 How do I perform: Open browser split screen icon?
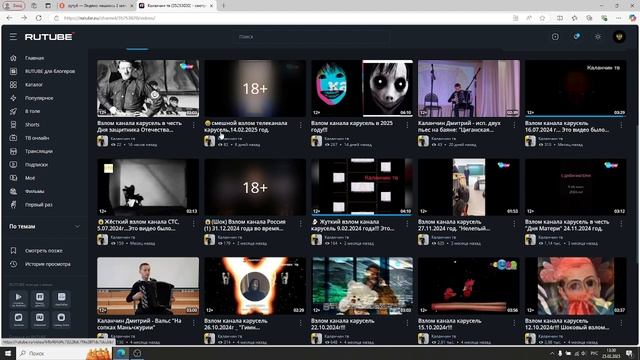point(560,18)
